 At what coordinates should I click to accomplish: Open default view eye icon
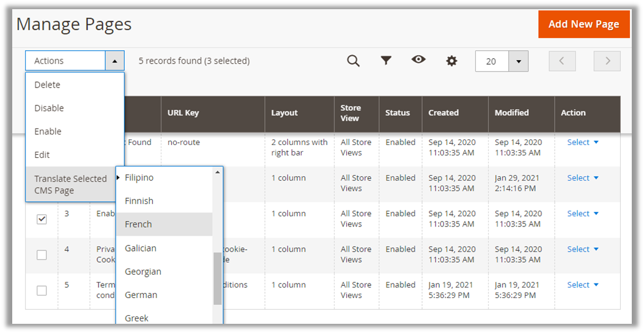coord(418,59)
